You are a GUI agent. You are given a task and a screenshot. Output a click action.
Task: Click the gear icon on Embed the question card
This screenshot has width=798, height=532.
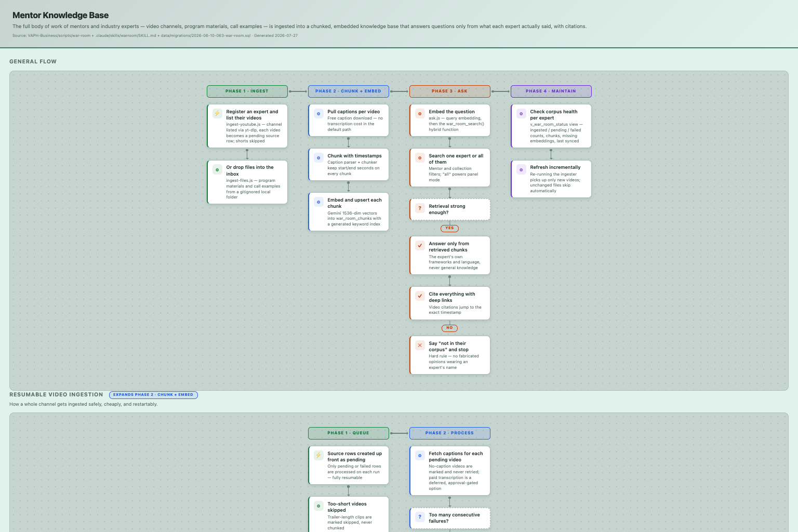tap(420, 113)
